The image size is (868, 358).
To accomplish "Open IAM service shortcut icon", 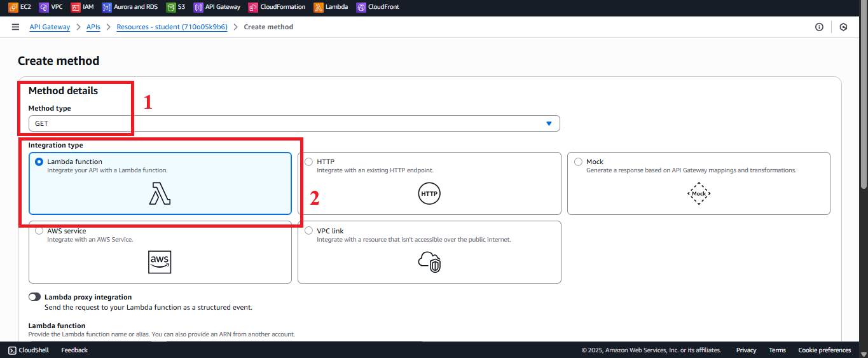I will tap(76, 7).
